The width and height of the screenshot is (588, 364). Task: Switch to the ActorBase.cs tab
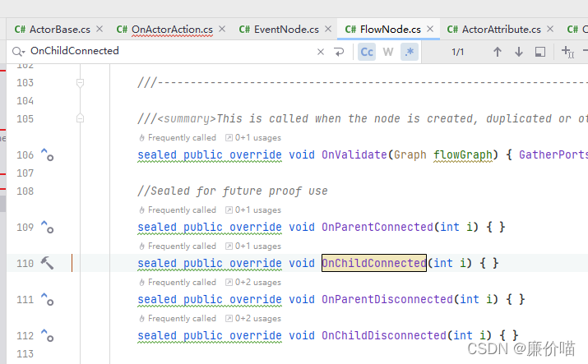coord(53,30)
